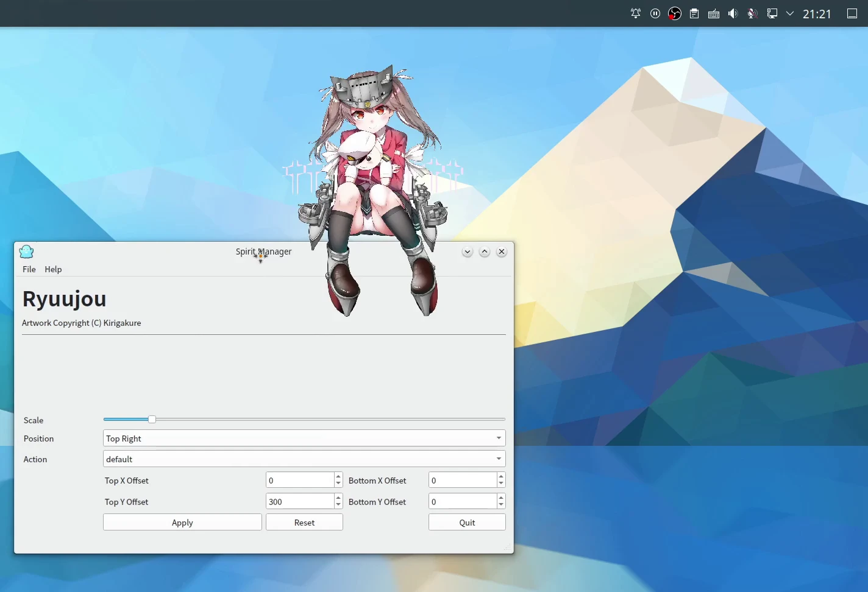Open the network connection tray icon
Image resolution: width=868 pixels, height=592 pixels.
coord(772,13)
